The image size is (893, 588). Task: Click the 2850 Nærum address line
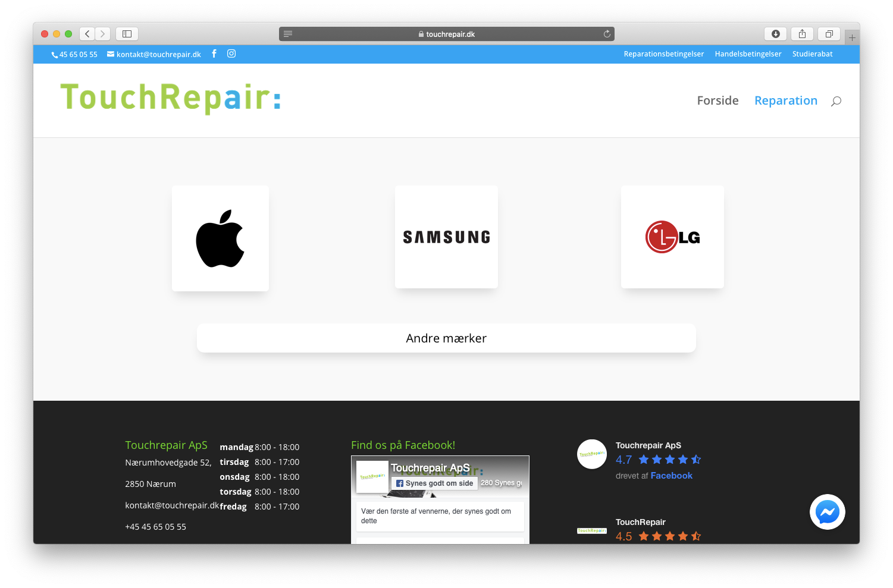[151, 484]
